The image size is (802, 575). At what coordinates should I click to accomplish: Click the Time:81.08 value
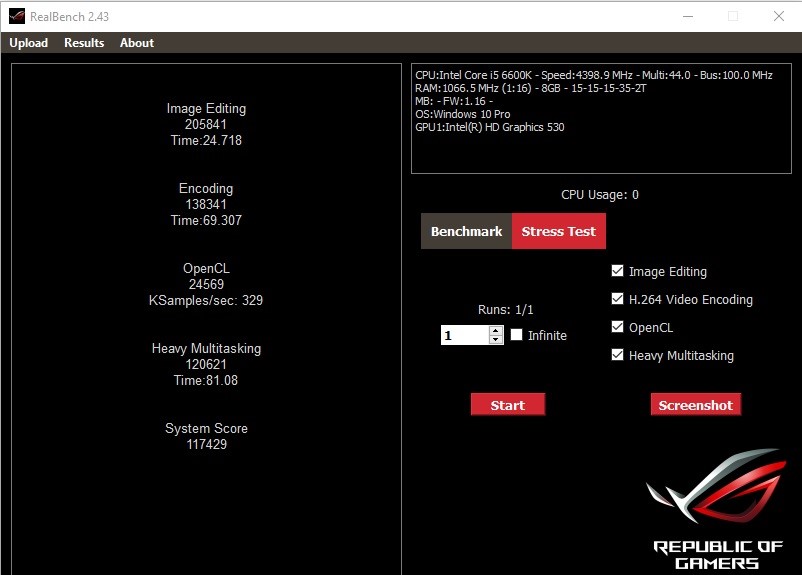coord(206,381)
